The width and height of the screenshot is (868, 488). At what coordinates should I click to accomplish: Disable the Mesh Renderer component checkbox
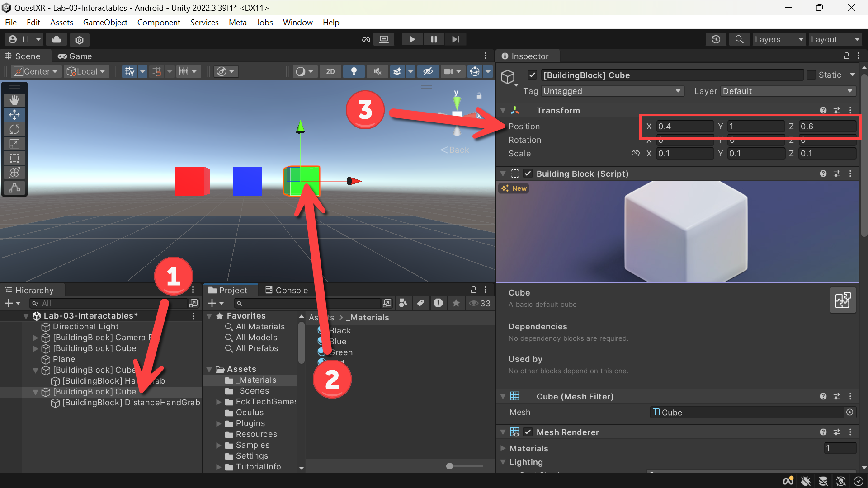point(528,432)
